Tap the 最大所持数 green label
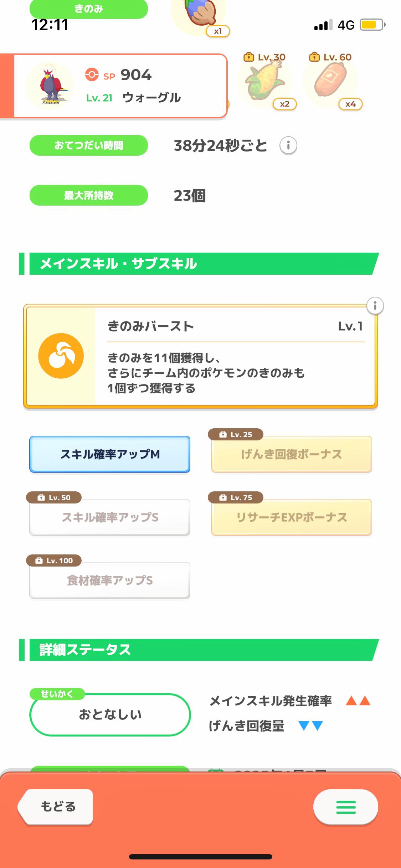 [89, 195]
